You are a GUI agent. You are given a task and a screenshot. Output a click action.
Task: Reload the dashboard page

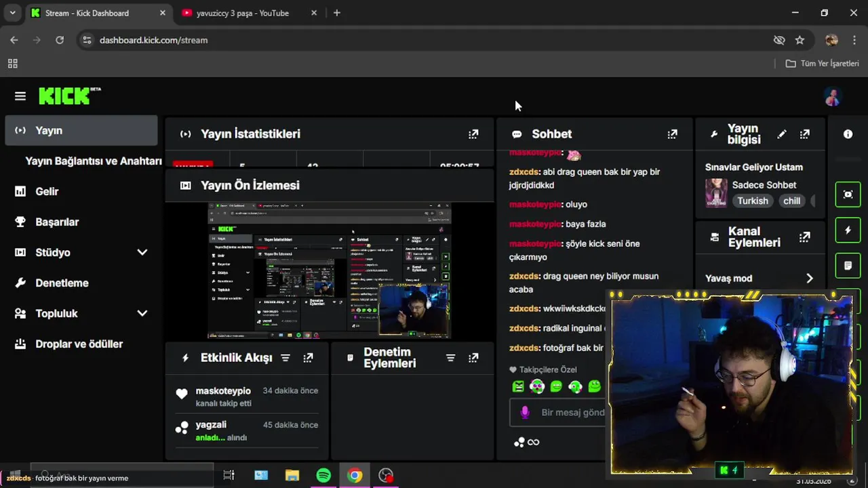(60, 40)
